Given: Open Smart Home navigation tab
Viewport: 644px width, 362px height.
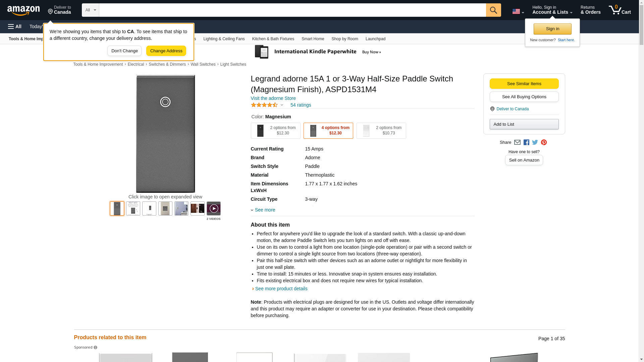Looking at the screenshot, I should (x=313, y=39).
